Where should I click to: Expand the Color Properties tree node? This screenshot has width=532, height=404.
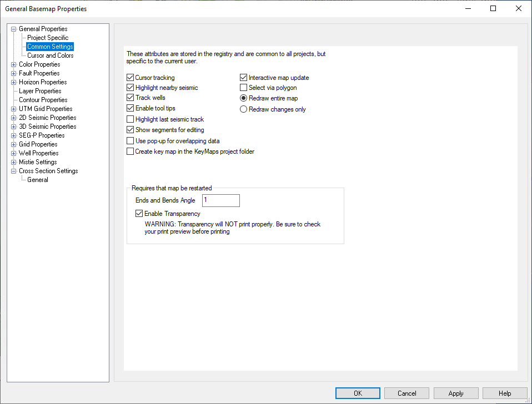click(x=14, y=64)
